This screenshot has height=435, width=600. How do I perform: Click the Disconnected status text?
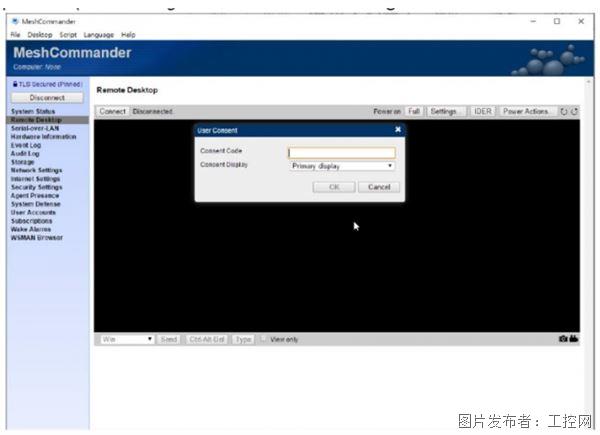click(x=152, y=111)
